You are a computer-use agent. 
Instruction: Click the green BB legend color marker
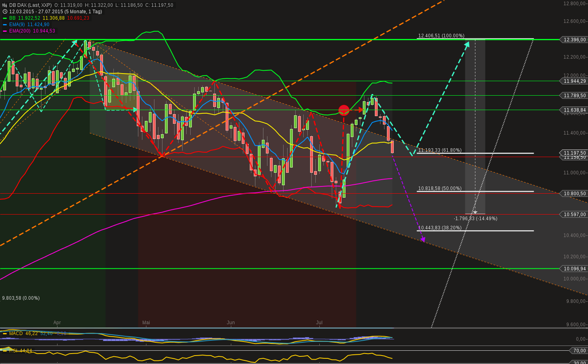pos(5,18)
